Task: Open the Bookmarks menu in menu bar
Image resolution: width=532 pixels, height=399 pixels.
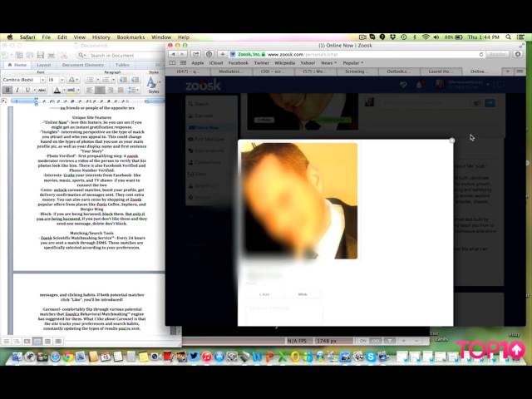Action: tap(131, 37)
